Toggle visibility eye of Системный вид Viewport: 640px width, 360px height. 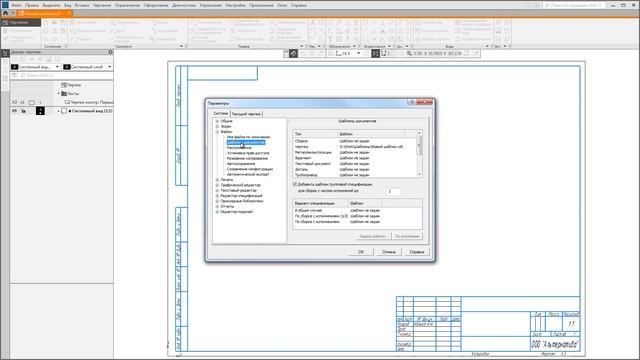[14, 111]
